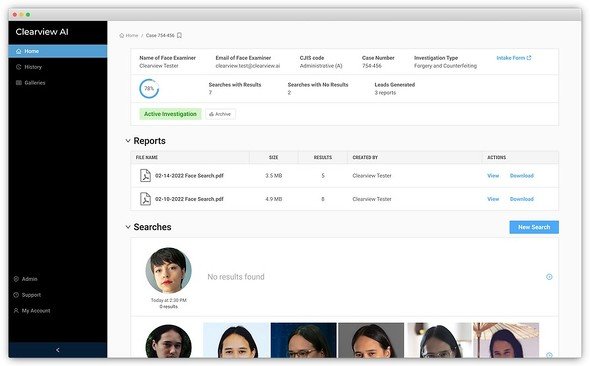
Task: Select the Home menu item
Action: point(58,51)
